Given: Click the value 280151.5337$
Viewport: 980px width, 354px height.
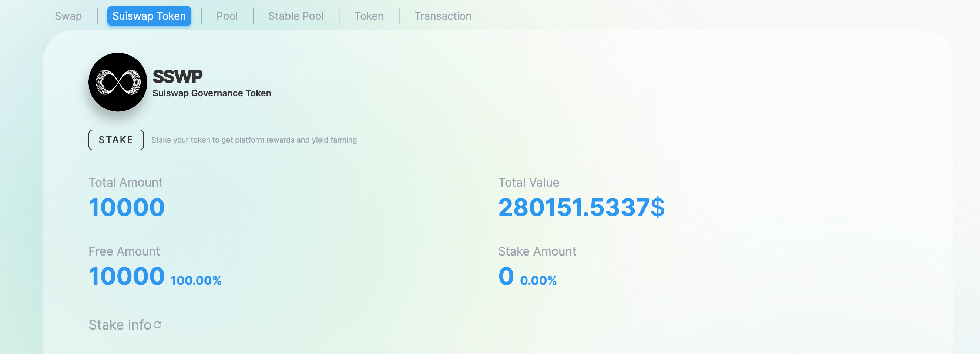Looking at the screenshot, I should pos(581,207).
